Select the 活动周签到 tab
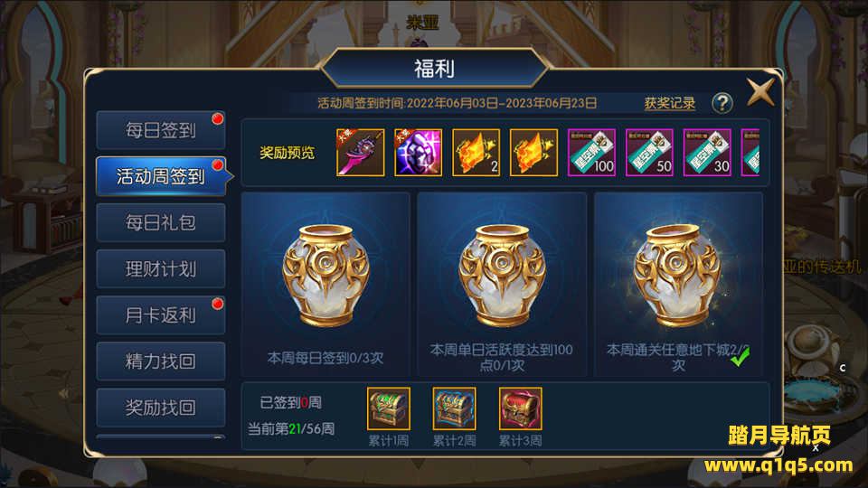The image size is (868, 488). 161,176
